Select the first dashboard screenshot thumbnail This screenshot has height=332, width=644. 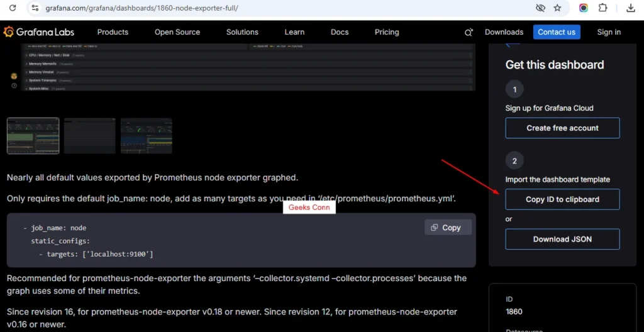pyautogui.click(x=33, y=136)
